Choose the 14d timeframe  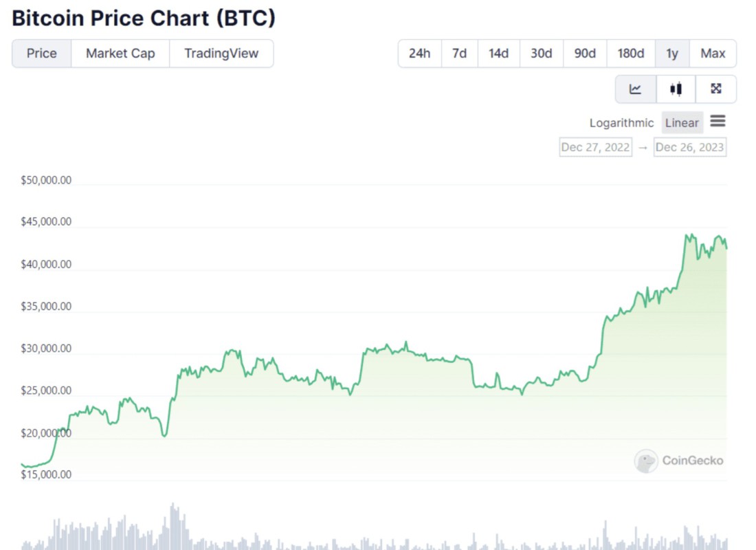pyautogui.click(x=498, y=53)
